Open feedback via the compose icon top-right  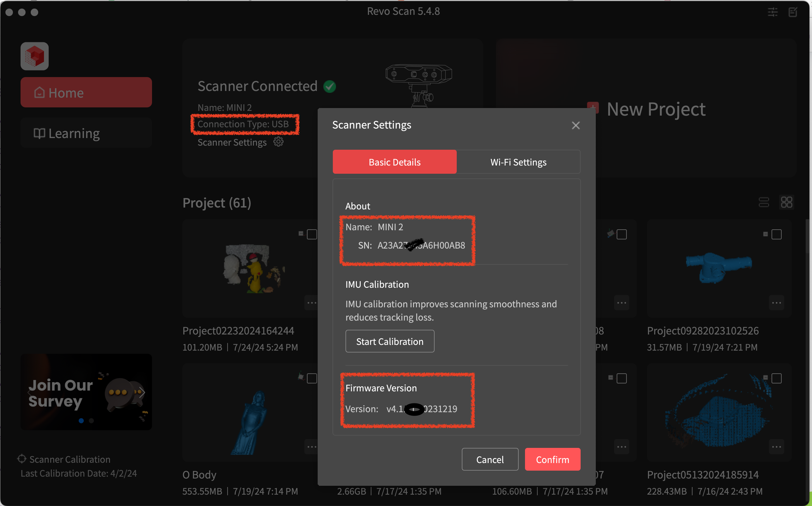[x=793, y=12]
